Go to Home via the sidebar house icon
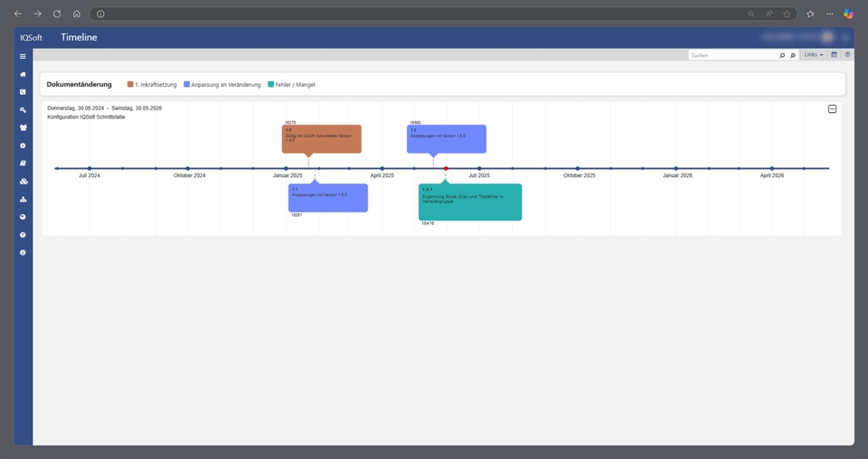868x459 pixels. pyautogui.click(x=23, y=74)
